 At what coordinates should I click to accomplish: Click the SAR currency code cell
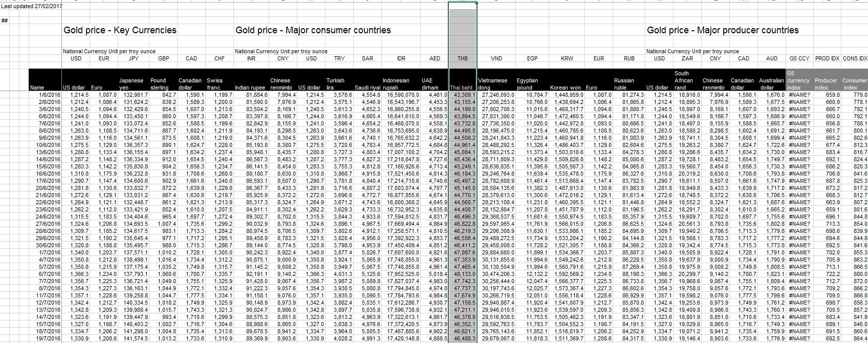click(x=367, y=58)
